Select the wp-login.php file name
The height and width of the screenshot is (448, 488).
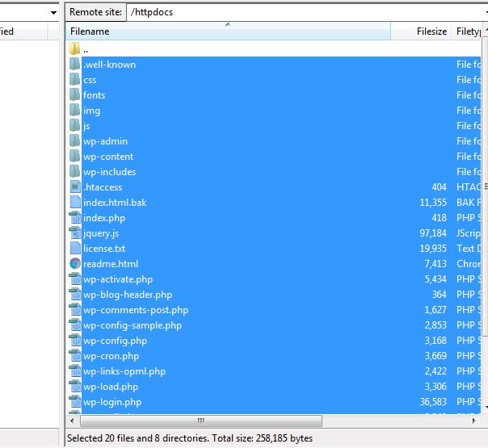112,402
